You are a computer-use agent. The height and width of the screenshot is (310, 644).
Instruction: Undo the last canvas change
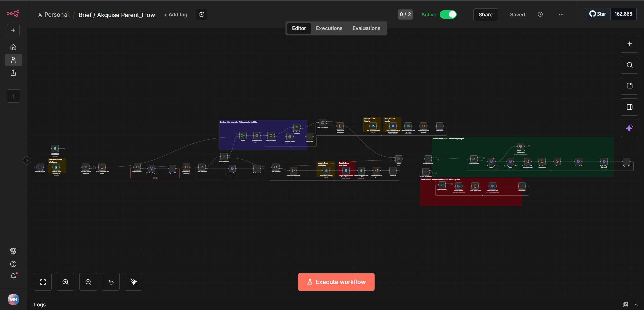(x=111, y=282)
